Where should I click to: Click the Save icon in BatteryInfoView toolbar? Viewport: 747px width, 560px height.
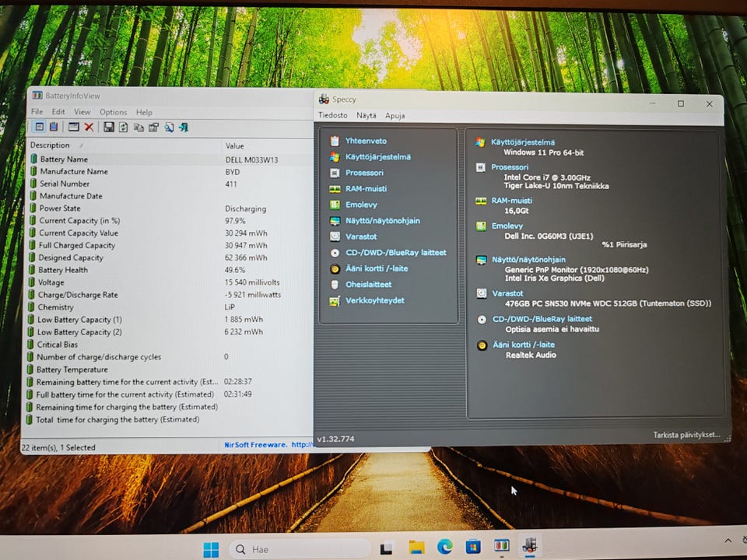pyautogui.click(x=109, y=128)
